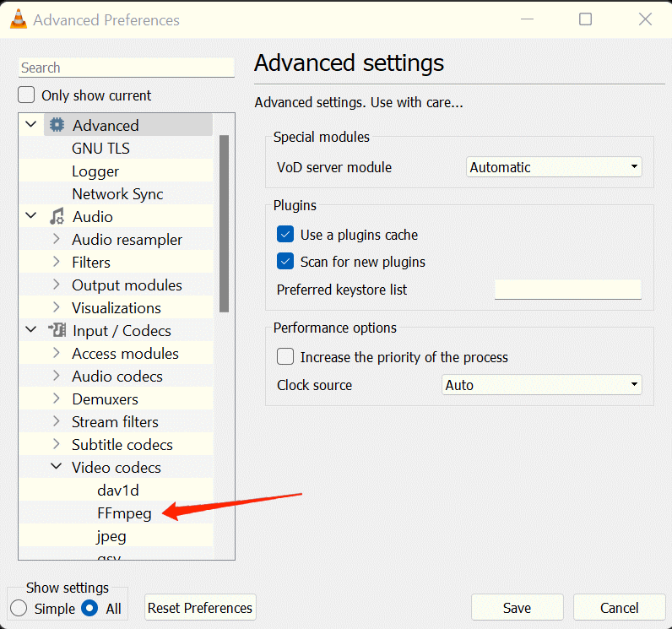Uncheck Use a plugins cache
672x629 pixels.
point(285,235)
